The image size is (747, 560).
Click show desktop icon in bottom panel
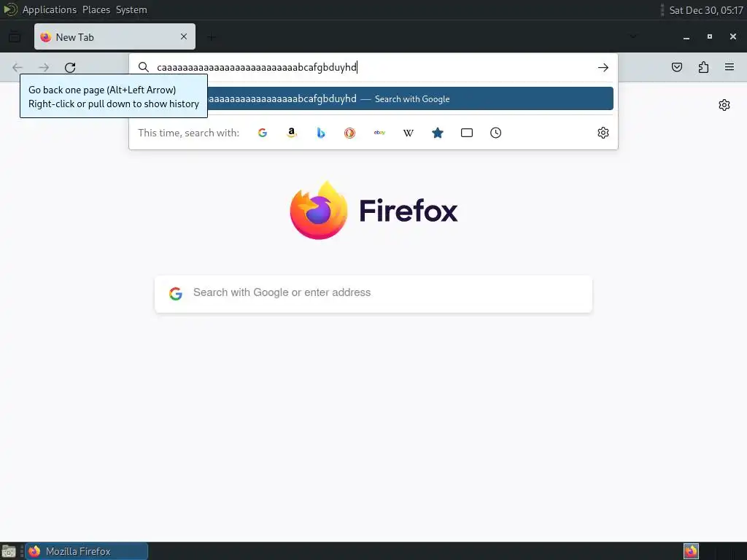coord(9,551)
